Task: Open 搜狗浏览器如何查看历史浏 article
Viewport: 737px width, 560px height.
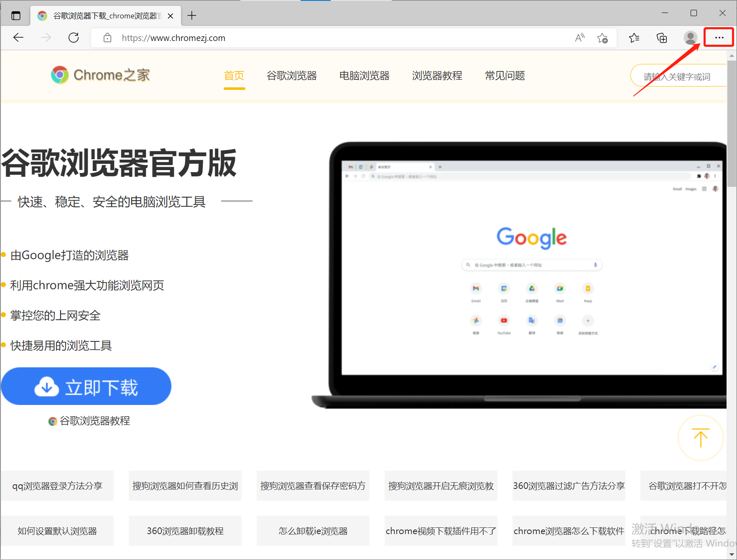Action: coord(185,486)
